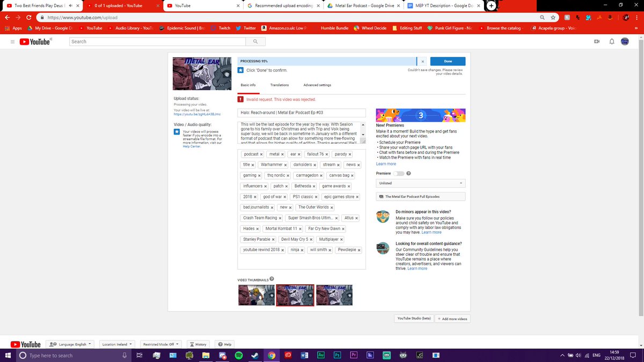Select the first video thumbnail option
The width and height of the screenshot is (644, 362).
pos(256,295)
